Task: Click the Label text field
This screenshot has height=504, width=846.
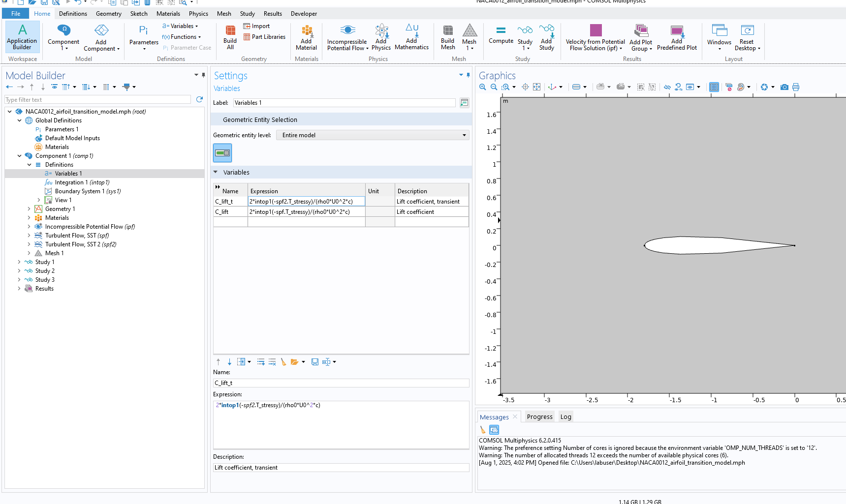Action: pos(344,103)
